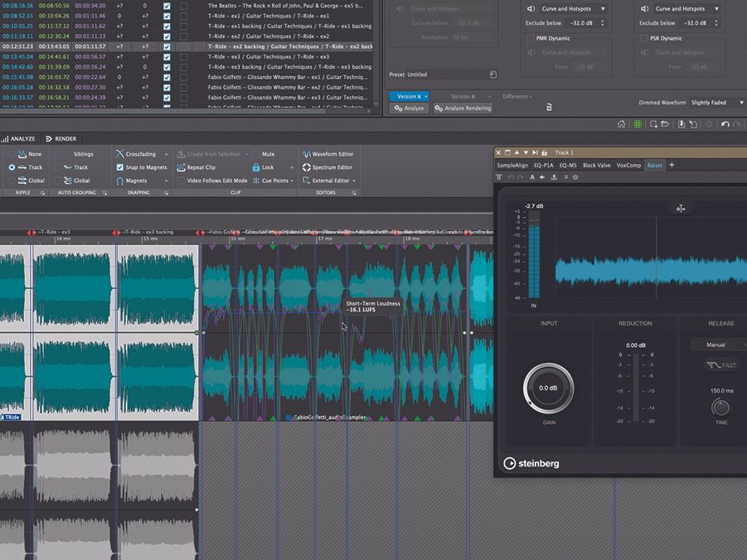
Task: Select the SampleAlign plugin tab
Action: click(512, 165)
